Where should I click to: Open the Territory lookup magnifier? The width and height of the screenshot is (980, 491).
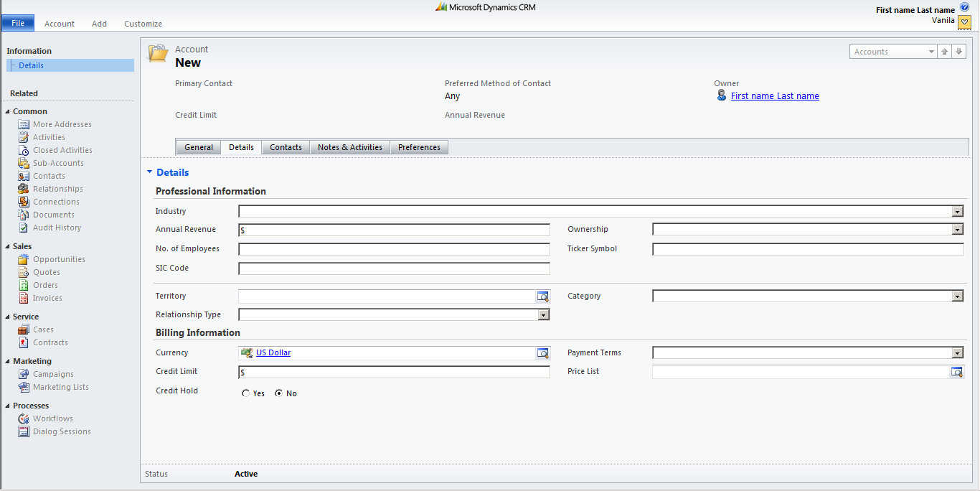(x=543, y=296)
